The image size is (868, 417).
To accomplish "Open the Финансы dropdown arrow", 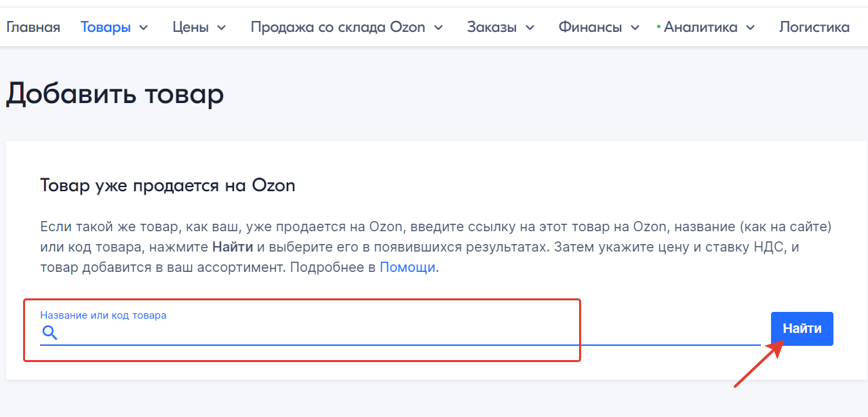I will coord(635,28).
